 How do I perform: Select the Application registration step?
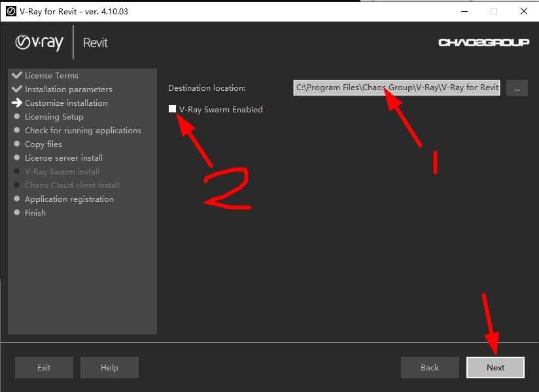(69, 199)
